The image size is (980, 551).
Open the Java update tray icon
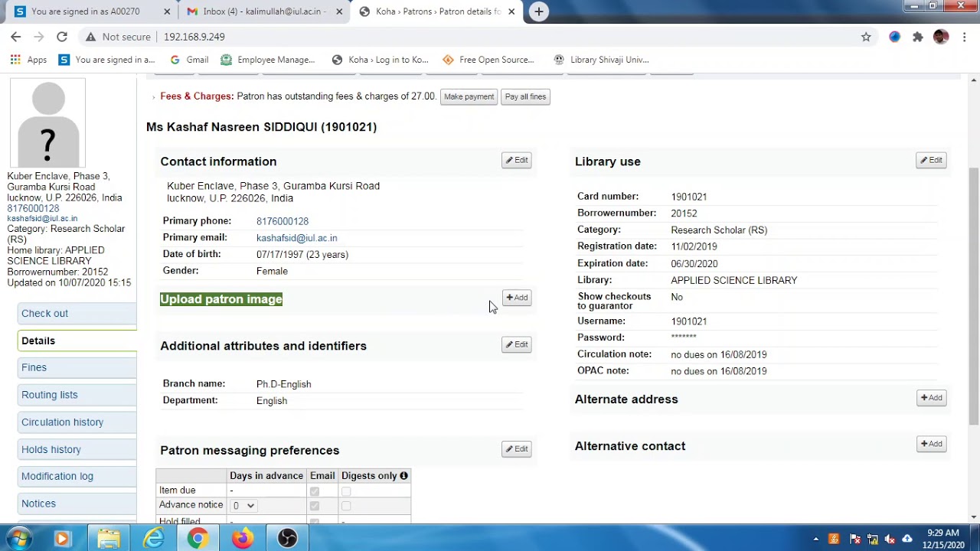point(834,539)
